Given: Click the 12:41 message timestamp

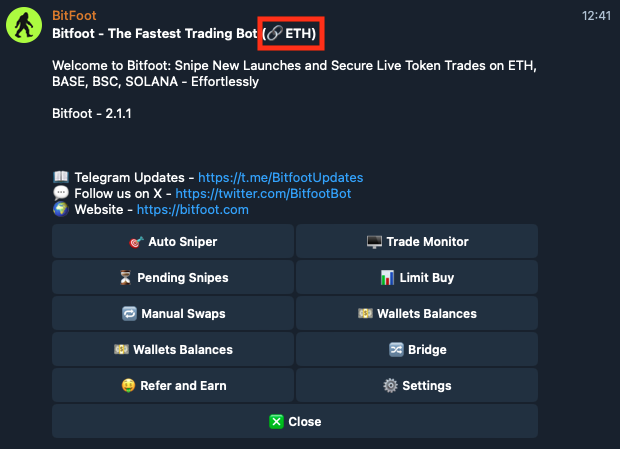Looking at the screenshot, I should 594,16.
